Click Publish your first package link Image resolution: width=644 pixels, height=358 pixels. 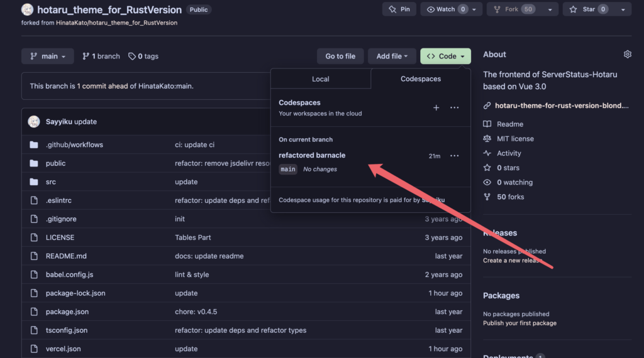tap(519, 323)
